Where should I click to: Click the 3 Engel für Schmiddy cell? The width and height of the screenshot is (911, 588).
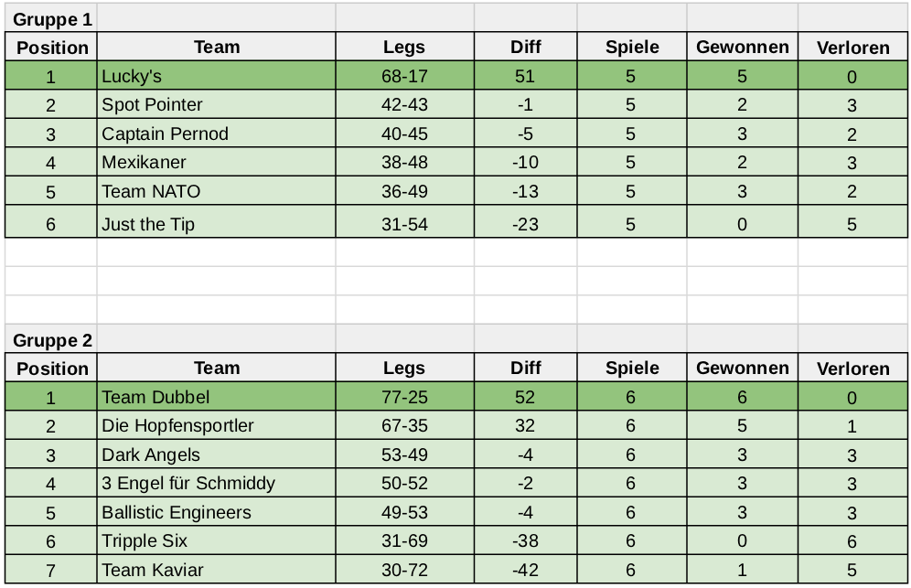pos(216,483)
